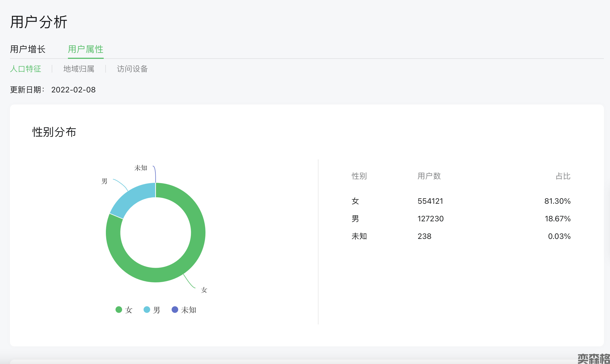The height and width of the screenshot is (364, 610).
Task: Open the 人口特征 sub-tab
Action: tap(26, 69)
